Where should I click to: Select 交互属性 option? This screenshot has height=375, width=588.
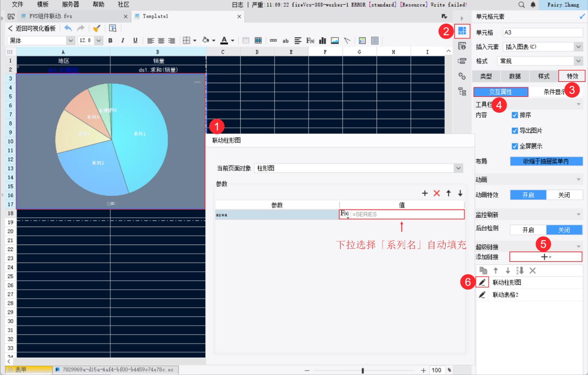[x=501, y=92]
